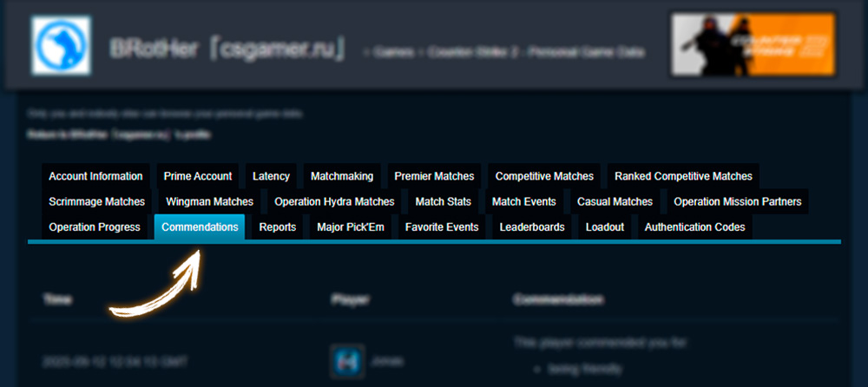
Task: Switch to the Prime Account tab
Action: [x=198, y=176]
